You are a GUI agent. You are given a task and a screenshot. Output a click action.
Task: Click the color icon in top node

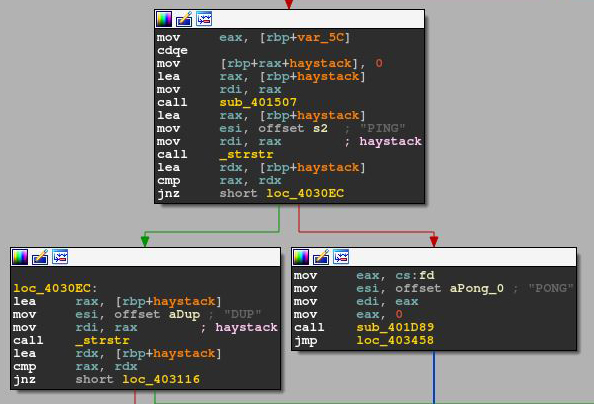coord(164,19)
